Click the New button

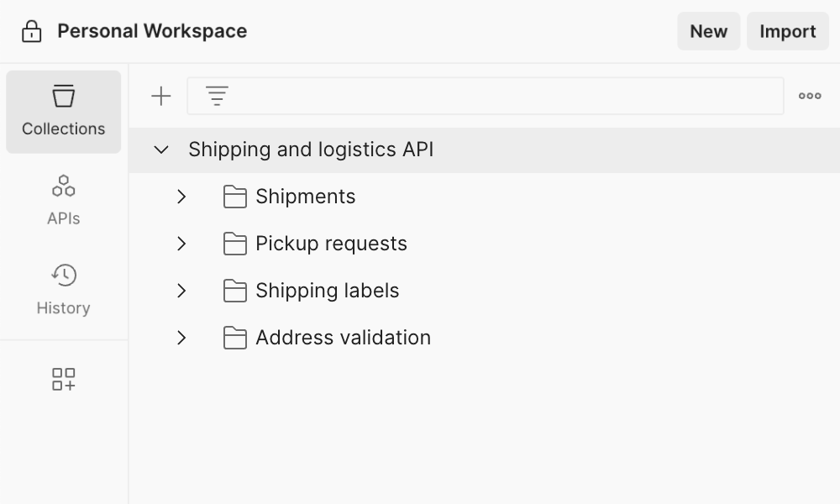[708, 31]
